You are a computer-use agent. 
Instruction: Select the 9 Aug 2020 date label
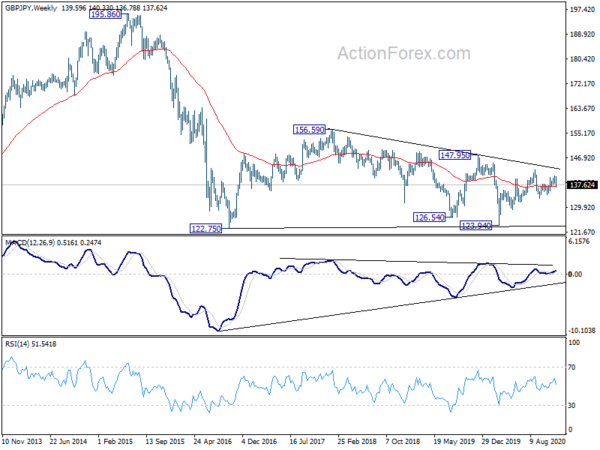point(548,441)
